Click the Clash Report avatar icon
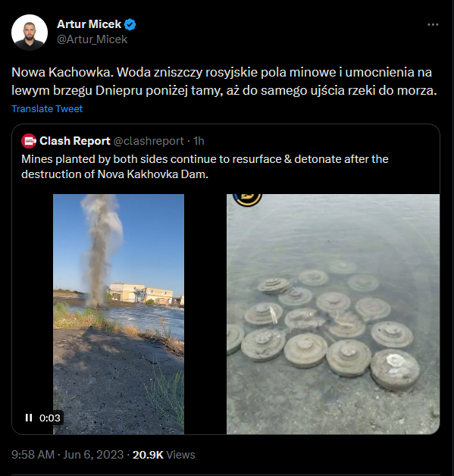Image resolution: width=454 pixels, height=476 pixels. point(29,141)
